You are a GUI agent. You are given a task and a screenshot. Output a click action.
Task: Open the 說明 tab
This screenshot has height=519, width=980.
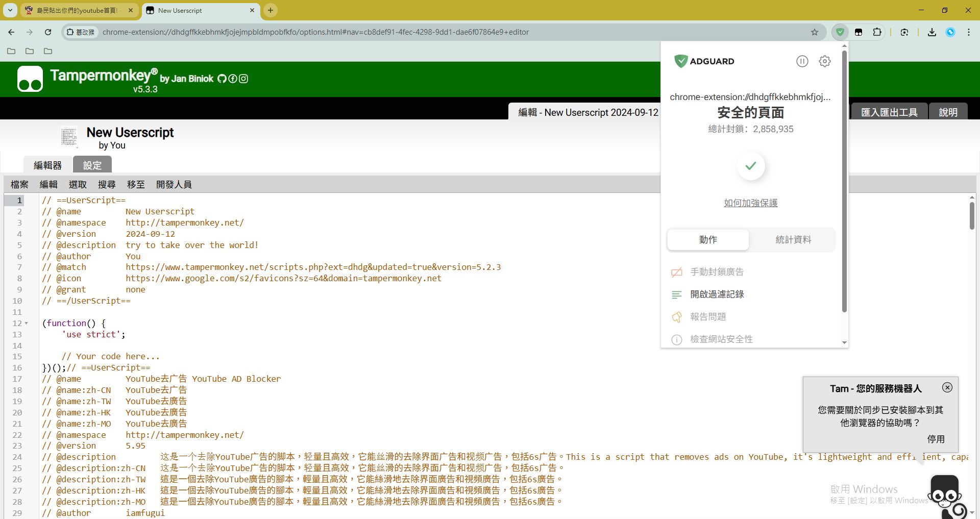pos(948,112)
